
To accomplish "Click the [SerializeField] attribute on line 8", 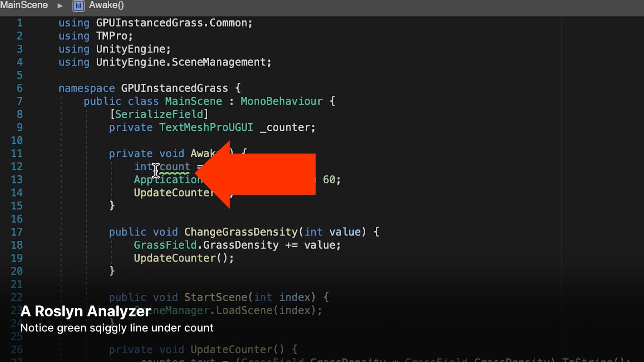I will pyautogui.click(x=159, y=114).
